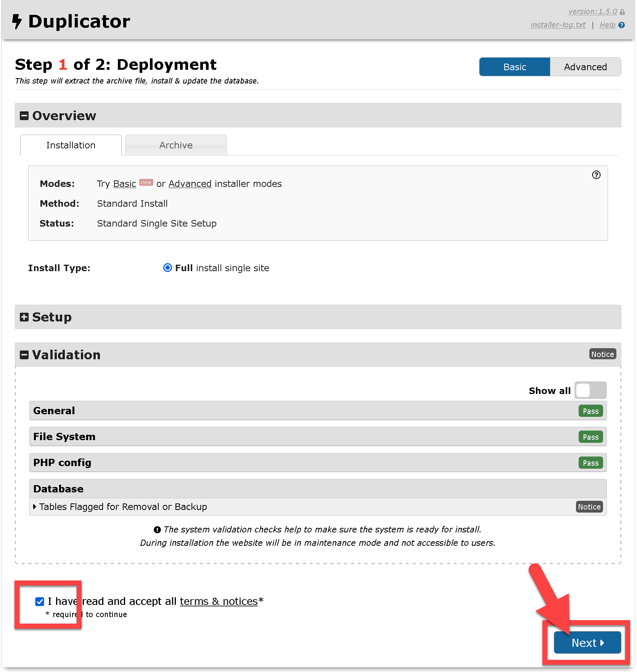This screenshot has height=672, width=637.
Task: Click the Notice badge for flagged tables
Action: tap(589, 507)
